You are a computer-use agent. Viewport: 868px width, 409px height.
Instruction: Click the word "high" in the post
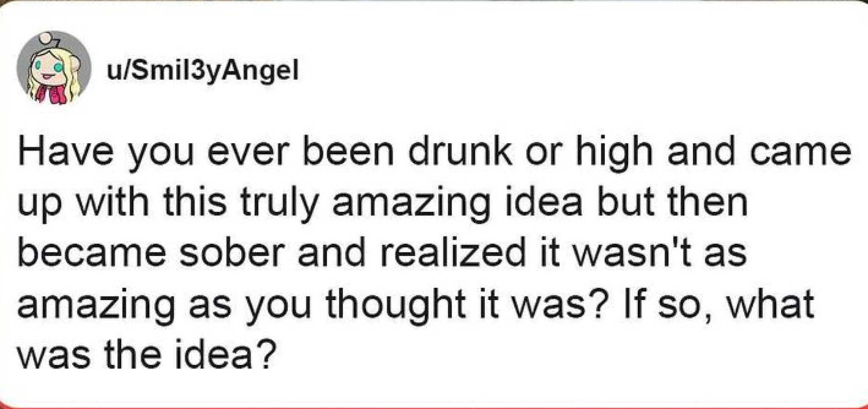pyautogui.click(x=614, y=153)
